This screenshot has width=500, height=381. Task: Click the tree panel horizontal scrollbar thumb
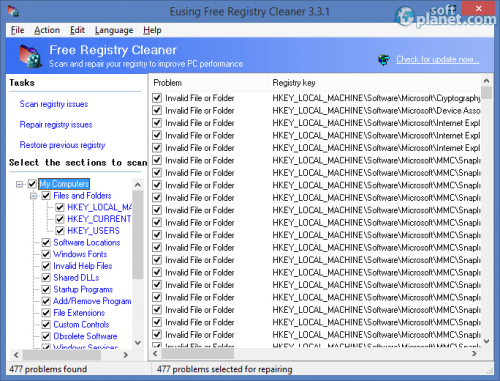point(62,355)
